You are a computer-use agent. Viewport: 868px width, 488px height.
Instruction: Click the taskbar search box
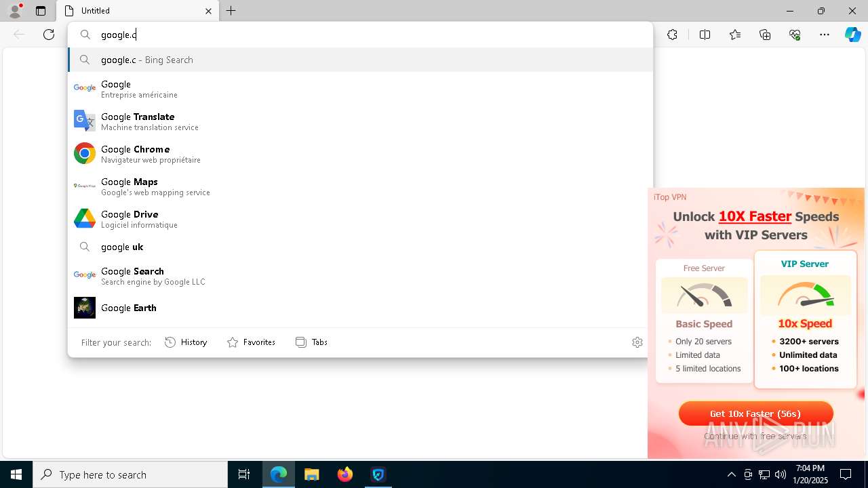pos(130,474)
